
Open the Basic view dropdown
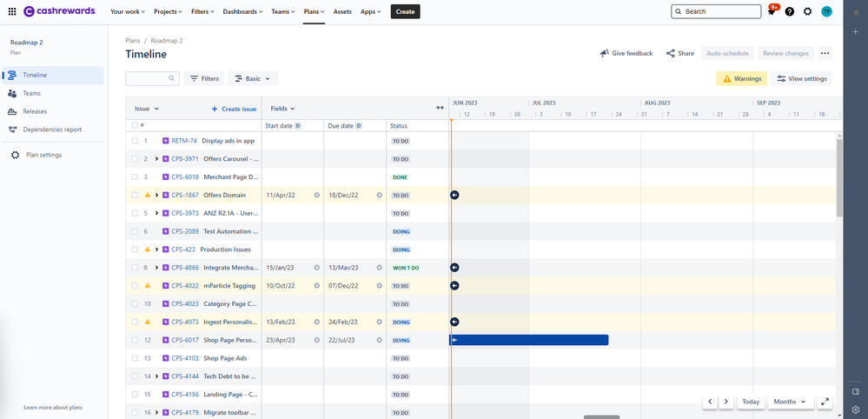[253, 78]
